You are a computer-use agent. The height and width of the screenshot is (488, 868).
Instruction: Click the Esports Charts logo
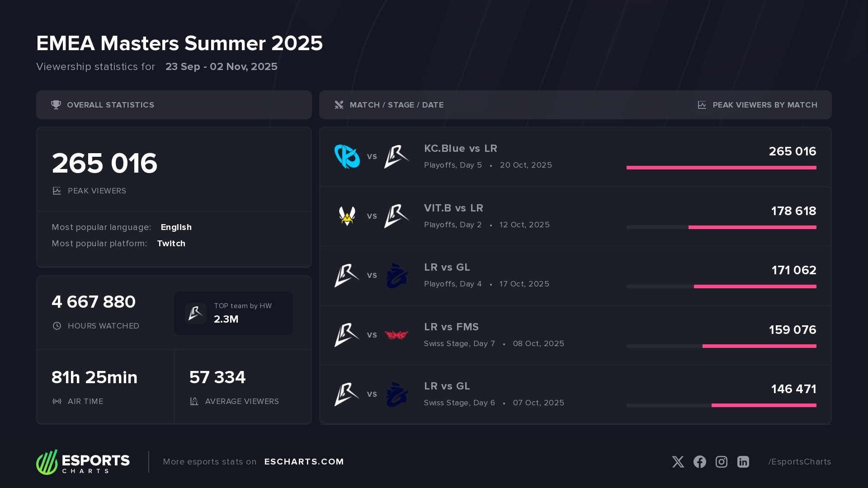[x=83, y=462]
